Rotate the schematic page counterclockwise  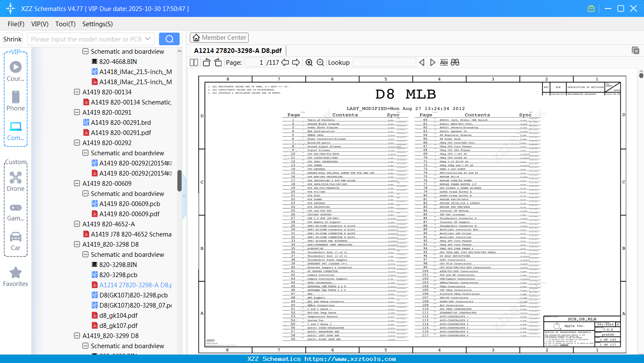(x=207, y=63)
